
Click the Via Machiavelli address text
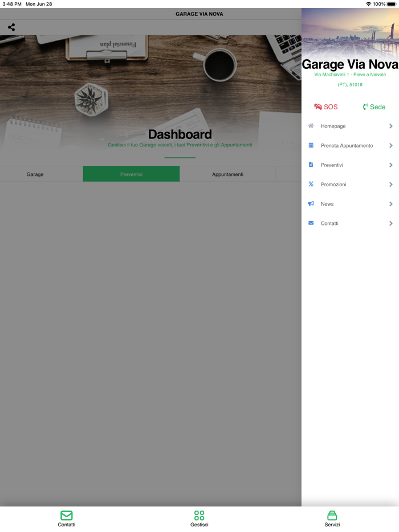tap(350, 74)
